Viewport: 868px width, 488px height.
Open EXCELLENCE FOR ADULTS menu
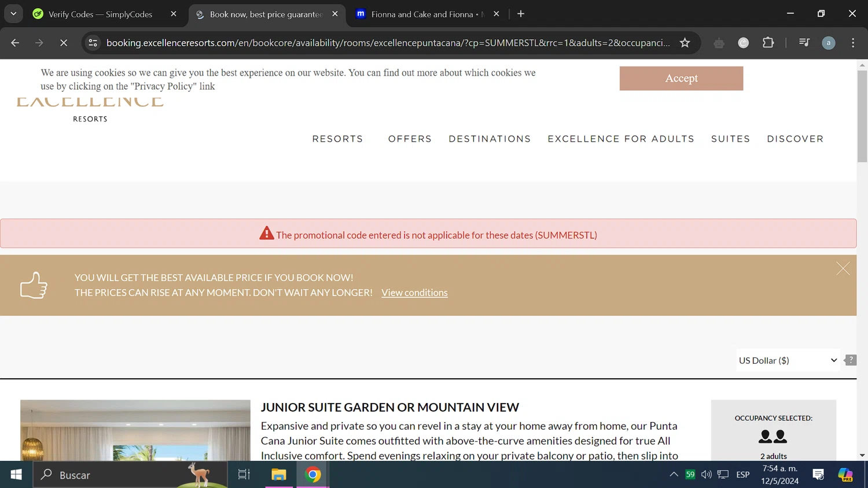(x=621, y=139)
